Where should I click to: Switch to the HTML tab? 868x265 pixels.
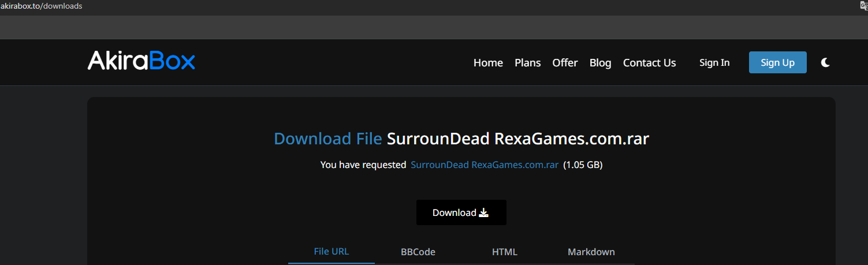point(505,252)
